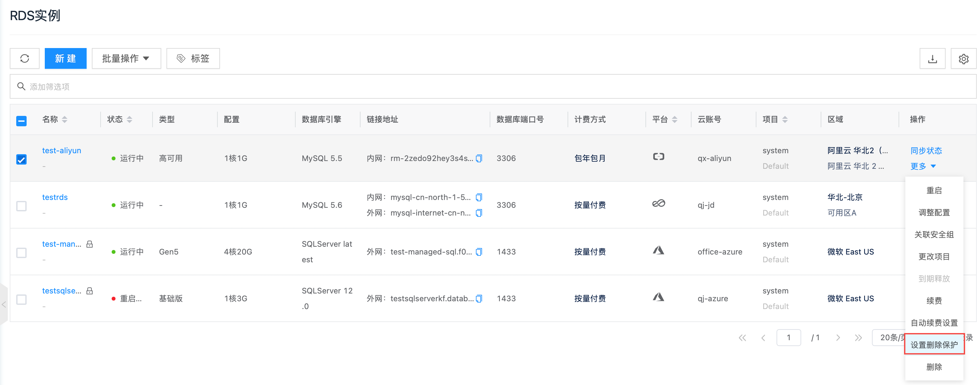Click the 新建 button
980x385 pixels.
tap(66, 58)
